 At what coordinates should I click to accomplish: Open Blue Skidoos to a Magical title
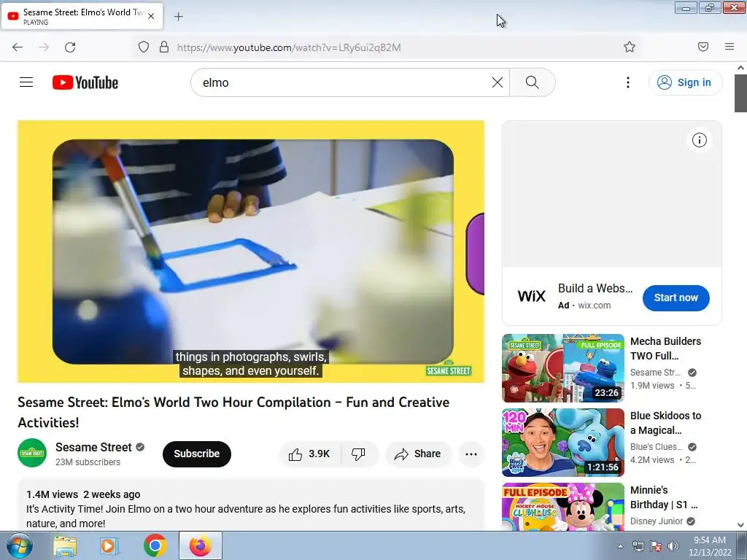665,423
